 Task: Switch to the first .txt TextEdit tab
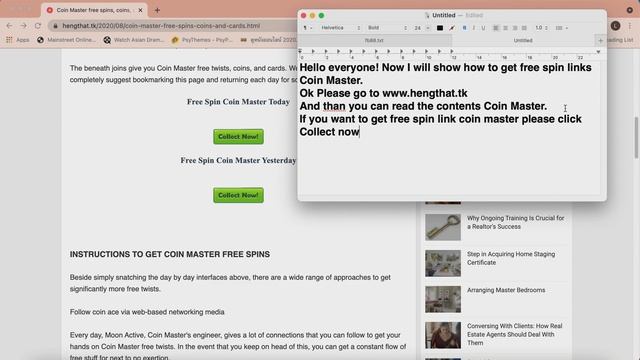coord(374,40)
